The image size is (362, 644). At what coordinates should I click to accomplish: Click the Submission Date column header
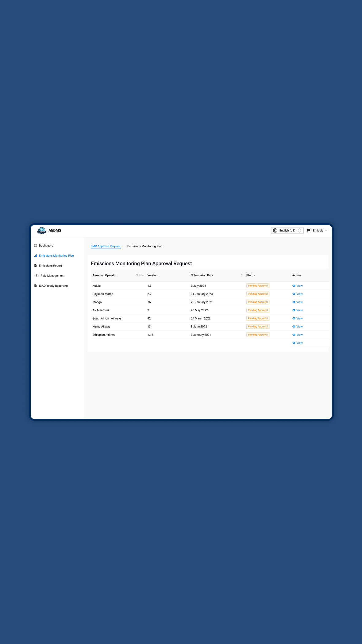pos(202,275)
